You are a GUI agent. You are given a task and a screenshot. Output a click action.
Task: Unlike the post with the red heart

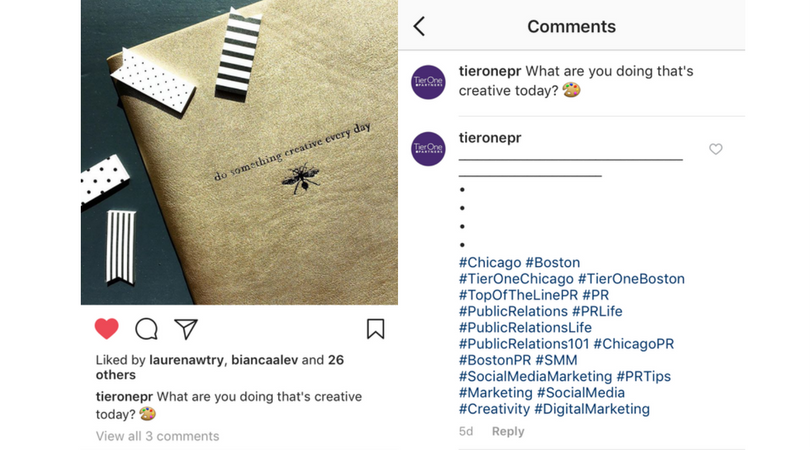click(x=107, y=328)
